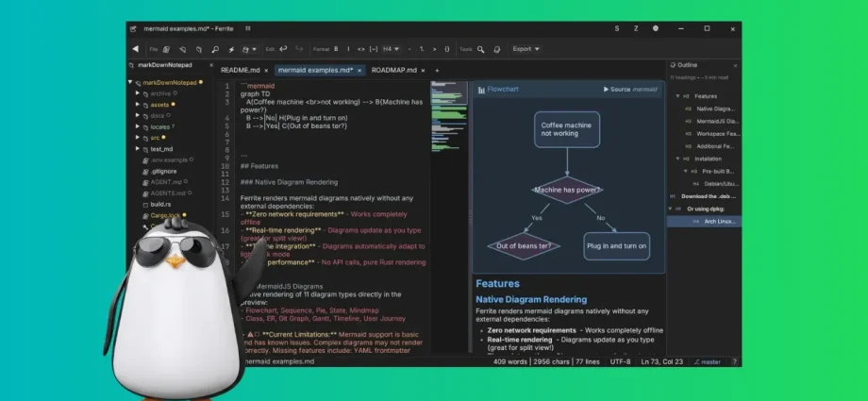Image resolution: width=868 pixels, height=401 pixels.
Task: Close the README.md tab
Action: point(266,71)
